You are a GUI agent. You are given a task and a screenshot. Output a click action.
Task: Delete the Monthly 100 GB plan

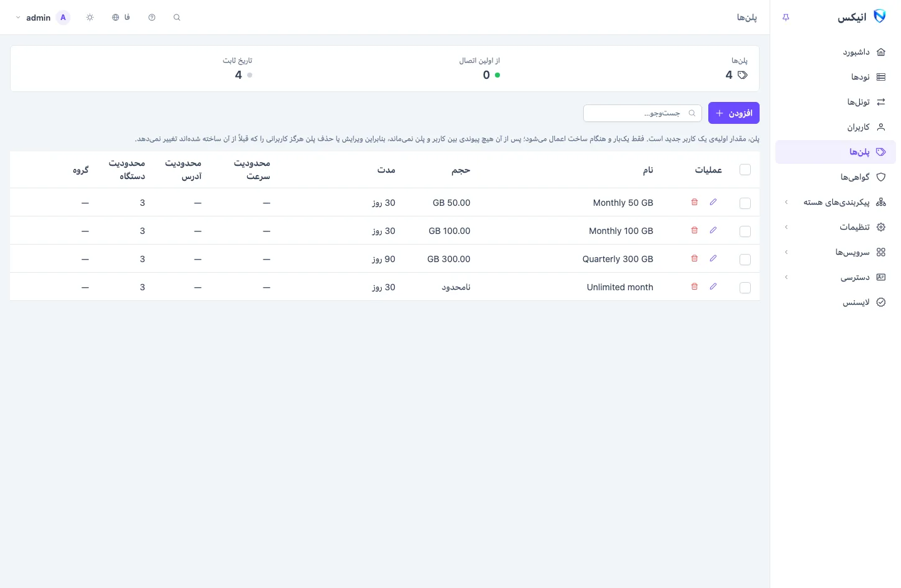[x=695, y=230]
